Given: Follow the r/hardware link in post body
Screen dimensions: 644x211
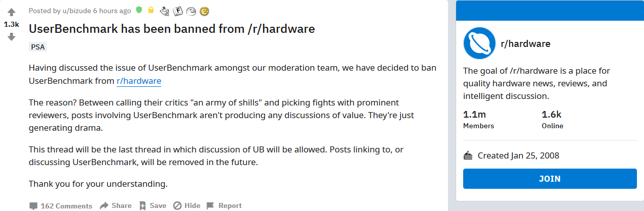Looking at the screenshot, I should click(x=139, y=81).
